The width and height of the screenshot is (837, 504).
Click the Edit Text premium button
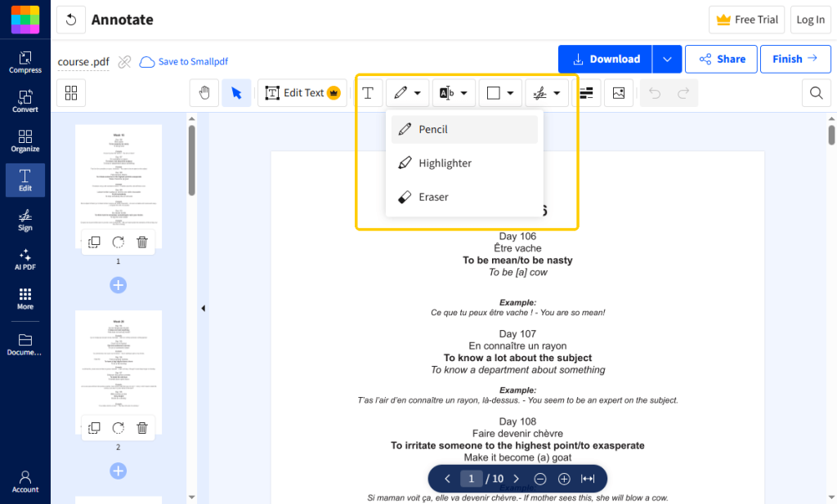[302, 93]
